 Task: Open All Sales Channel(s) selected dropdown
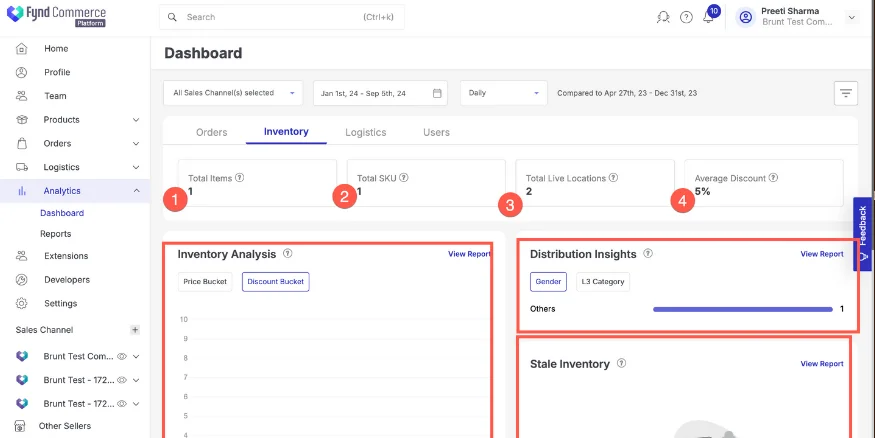pyautogui.click(x=233, y=93)
